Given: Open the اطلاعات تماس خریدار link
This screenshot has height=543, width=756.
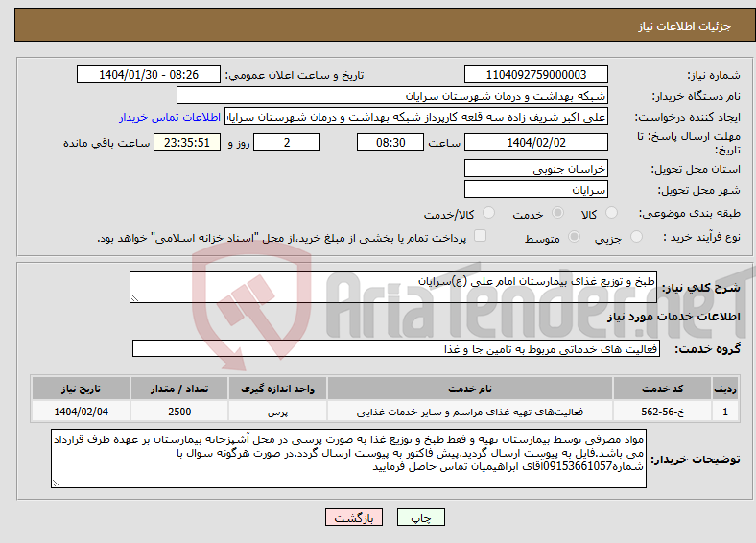Looking at the screenshot, I should click(170, 117).
